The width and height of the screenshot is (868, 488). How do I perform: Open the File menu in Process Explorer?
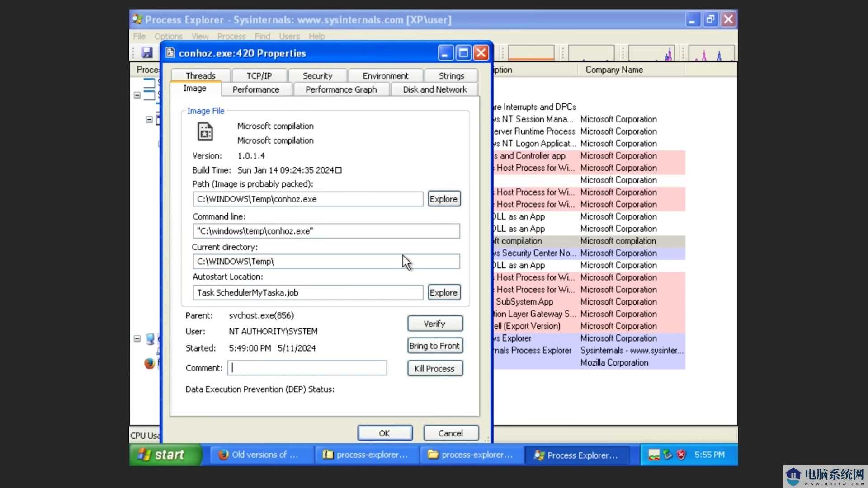(x=139, y=36)
